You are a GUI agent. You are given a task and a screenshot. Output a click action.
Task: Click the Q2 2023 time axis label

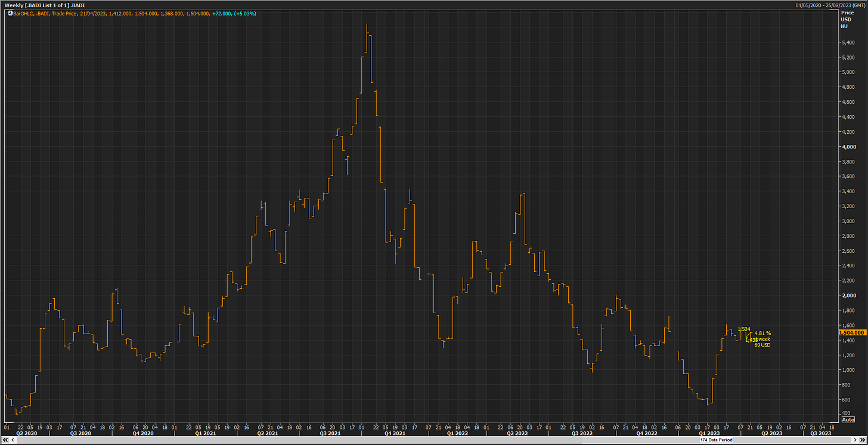[x=771, y=433]
